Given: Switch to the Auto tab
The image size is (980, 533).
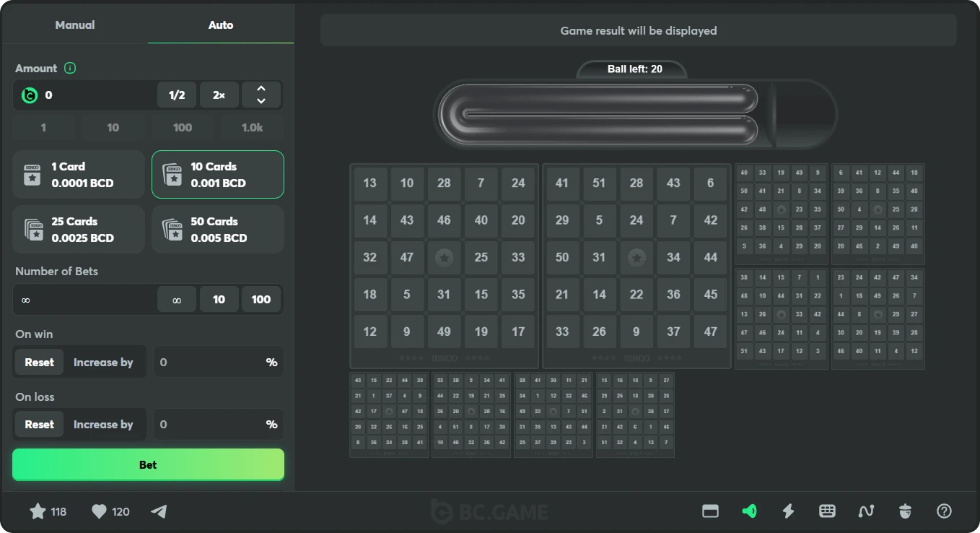Looking at the screenshot, I should click(x=220, y=25).
